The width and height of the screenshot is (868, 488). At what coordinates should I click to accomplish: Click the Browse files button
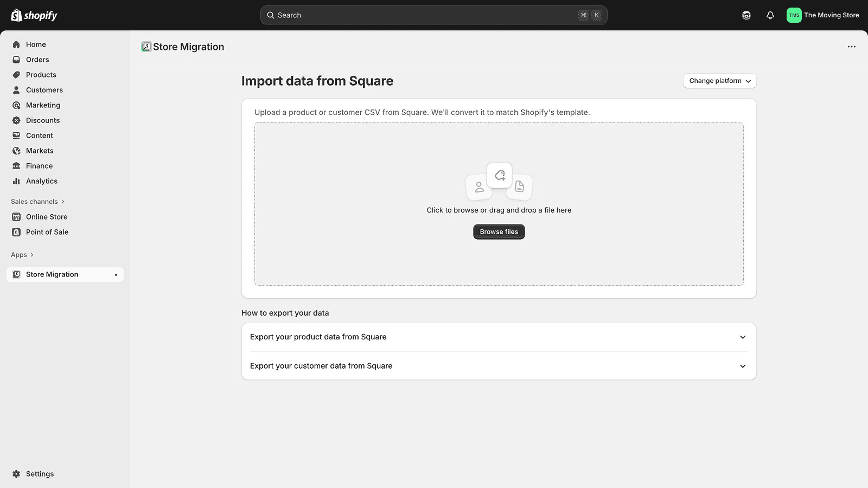click(x=499, y=232)
